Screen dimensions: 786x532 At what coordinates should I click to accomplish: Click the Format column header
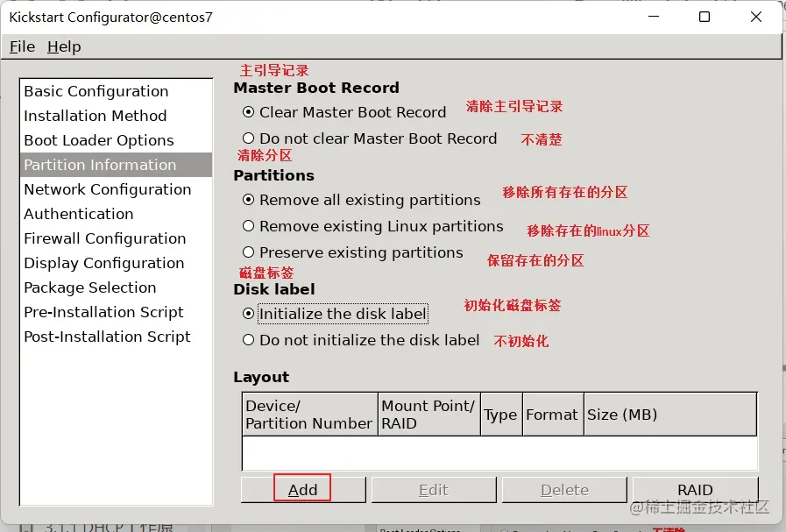tap(554, 415)
